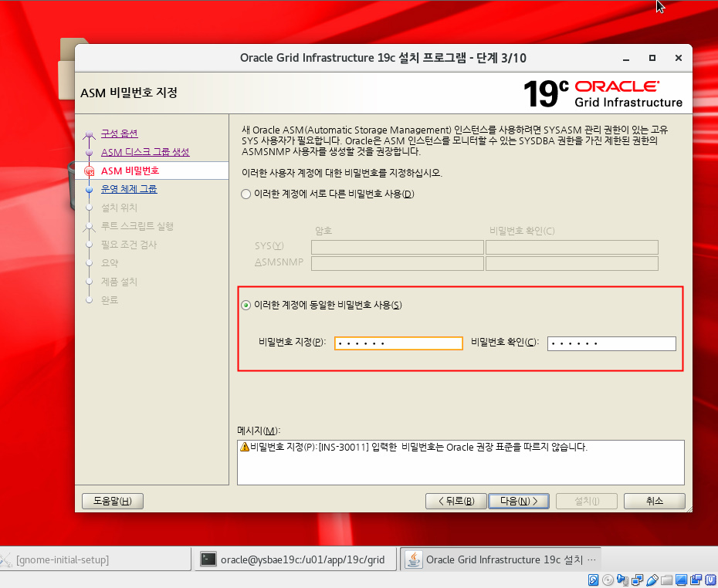Image resolution: width=718 pixels, height=588 pixels.
Task: Click the 루트 스크립트 실행 step text
Action: 137,226
